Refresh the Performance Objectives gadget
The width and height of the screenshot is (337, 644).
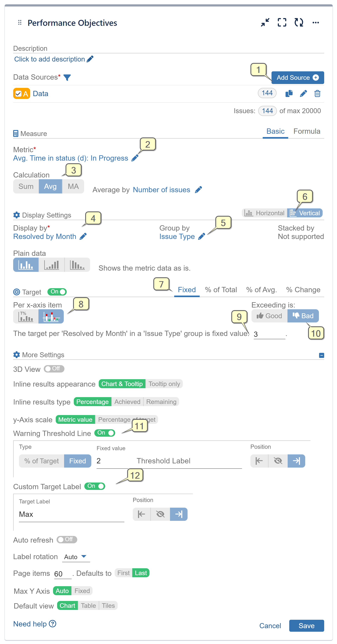coord(299,22)
